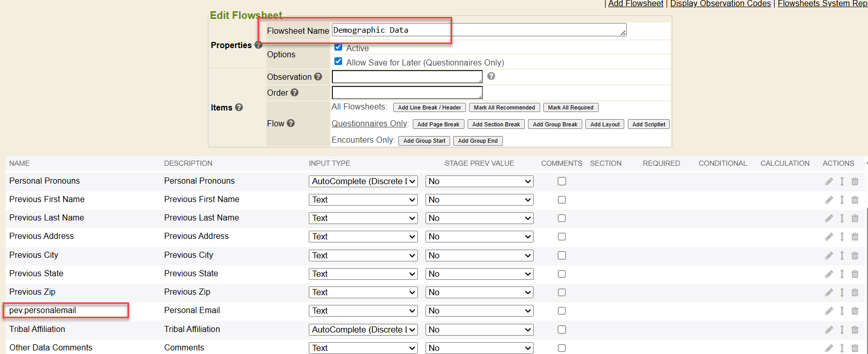Toggle Allow Save for Later checkbox
868x354 pixels.
coord(338,62)
